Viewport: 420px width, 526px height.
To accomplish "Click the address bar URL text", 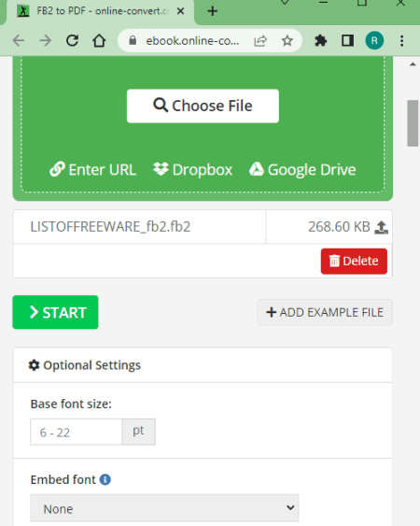I will (x=192, y=41).
